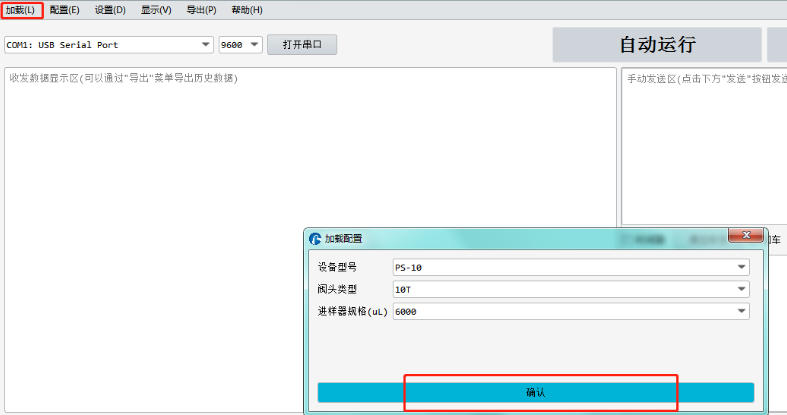Click the 进样器规格(uL) label
The height and width of the screenshot is (415, 787).
[352, 311]
